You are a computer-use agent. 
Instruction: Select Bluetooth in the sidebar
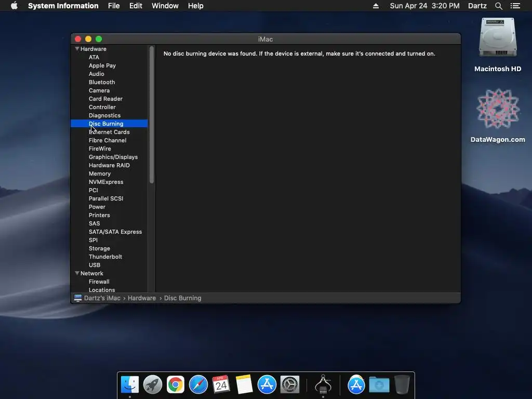coord(102,82)
